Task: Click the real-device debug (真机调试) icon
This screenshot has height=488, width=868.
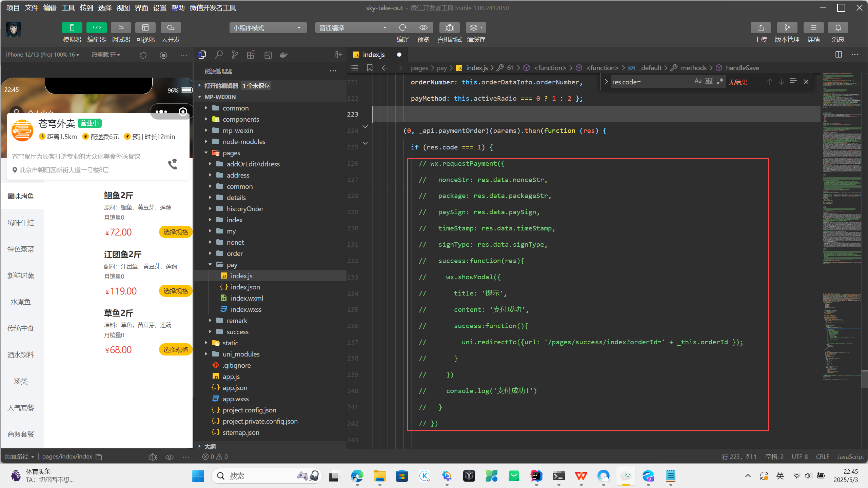Action: [x=449, y=28]
